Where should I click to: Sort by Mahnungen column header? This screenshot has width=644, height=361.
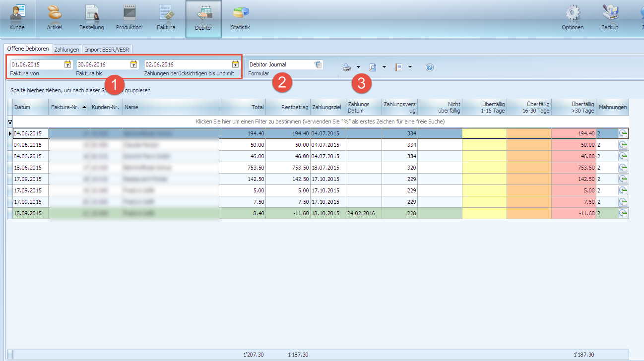[612, 107]
